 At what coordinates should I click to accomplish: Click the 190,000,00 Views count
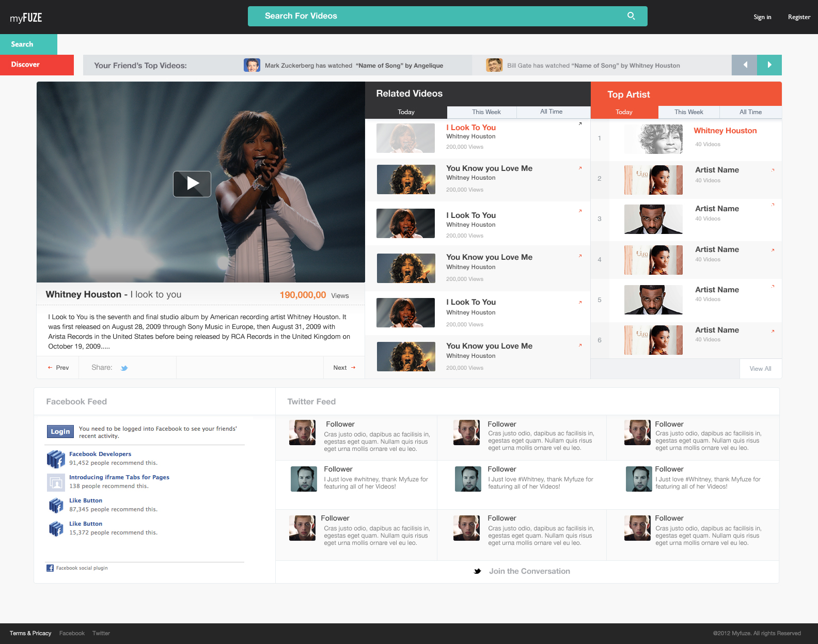tap(314, 295)
